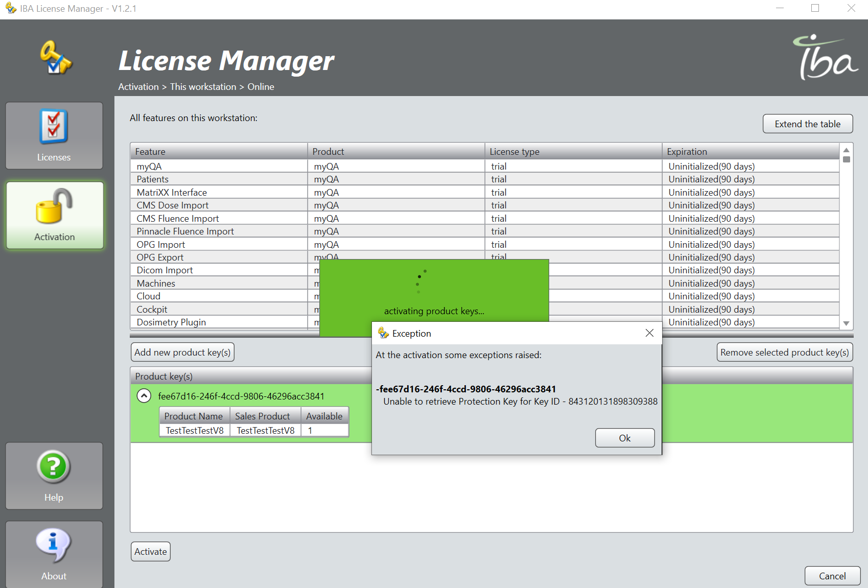Screen dimensions: 868x588
Task: Click the key icon on the Exception dialog
Action: tap(383, 333)
